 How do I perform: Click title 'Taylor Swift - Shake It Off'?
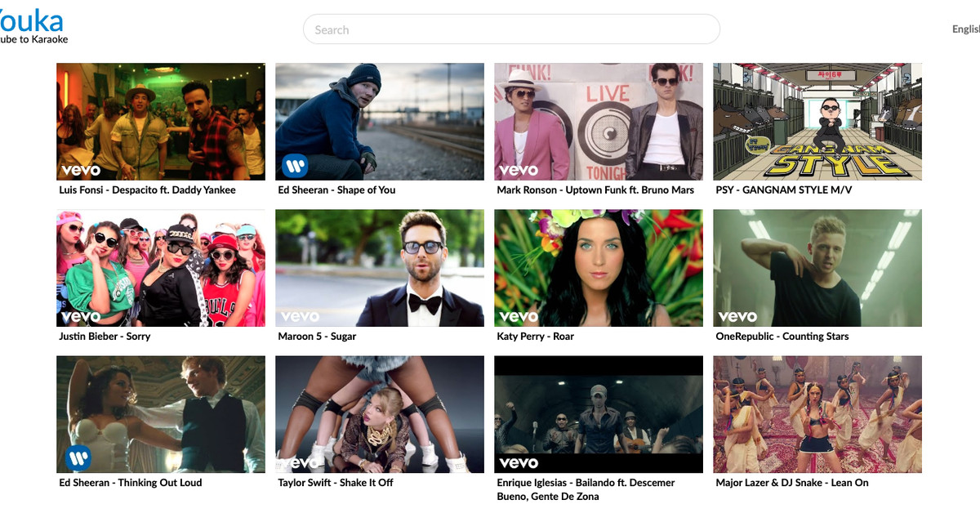(336, 483)
